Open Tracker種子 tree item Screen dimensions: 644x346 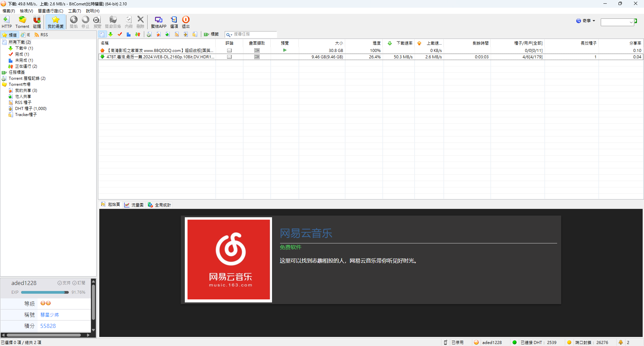tap(26, 115)
